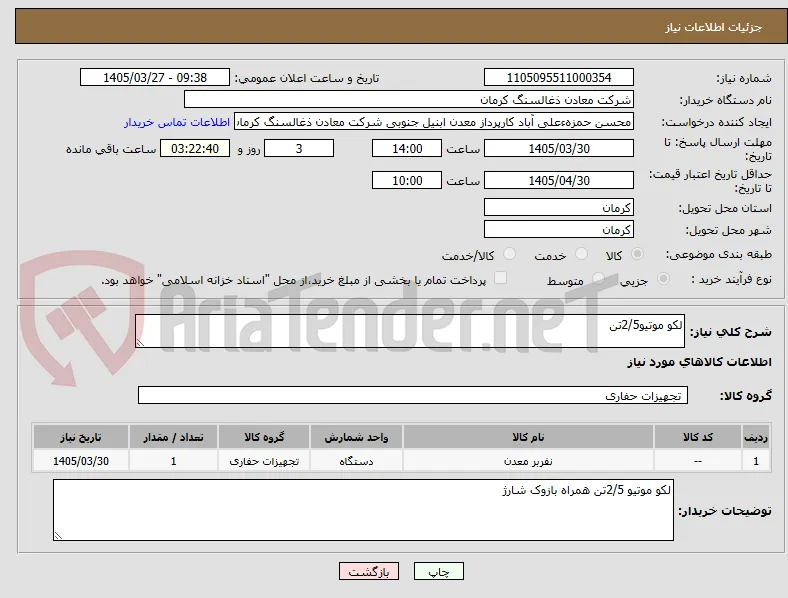Select the جزیی purchase type radio
Image resolution: width=788 pixels, height=598 pixels.
coord(663,278)
